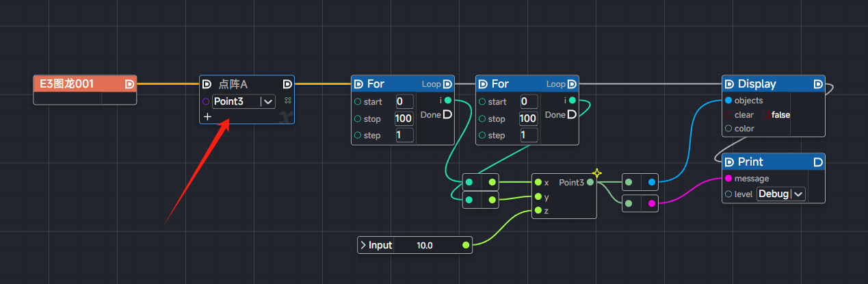Click the E3图龙001 node output exec pin
The height and width of the screenshot is (284, 868).
129,84
